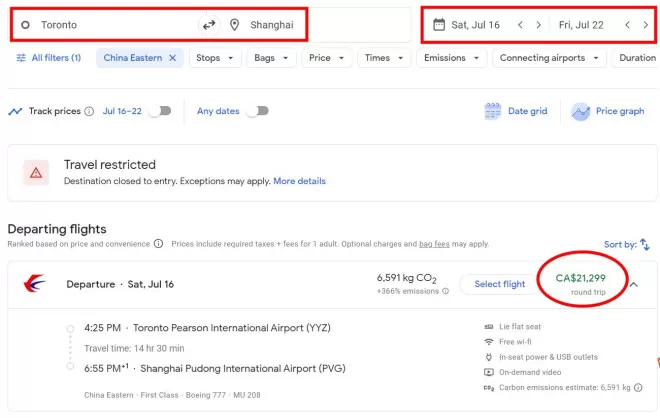Viewport: 660px width, 418px height.
Task: Click info icon beside +366% emissions
Action: pos(445,291)
